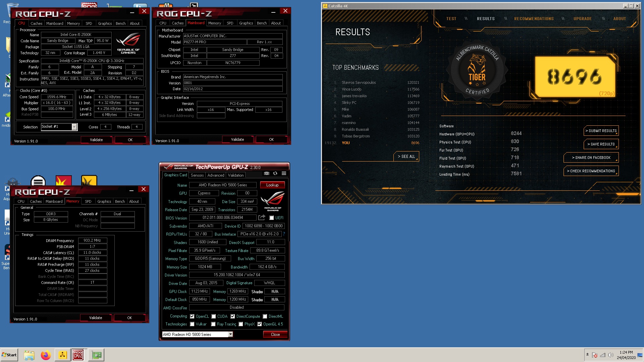Open SPD tab in Mainboard CPU-Z window
This screenshot has width=644, height=362.
[x=230, y=23]
